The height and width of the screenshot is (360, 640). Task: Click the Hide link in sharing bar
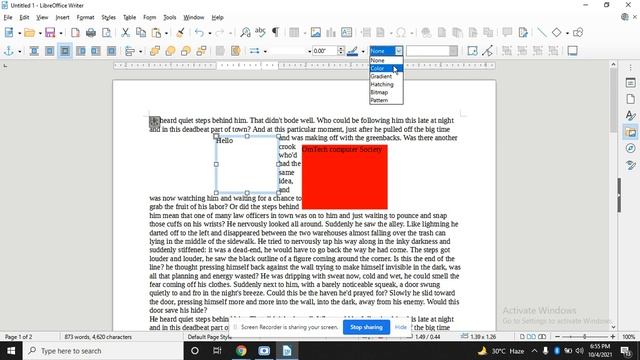pos(401,327)
